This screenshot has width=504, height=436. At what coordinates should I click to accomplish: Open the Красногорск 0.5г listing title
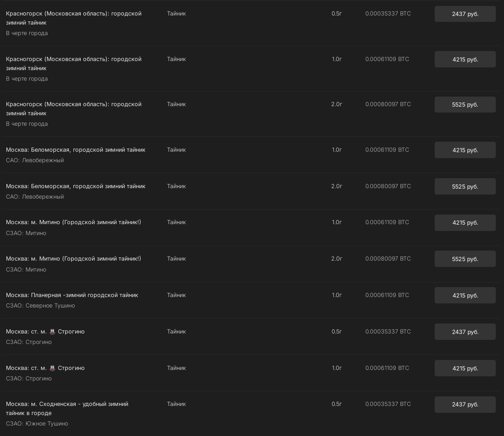73,18
